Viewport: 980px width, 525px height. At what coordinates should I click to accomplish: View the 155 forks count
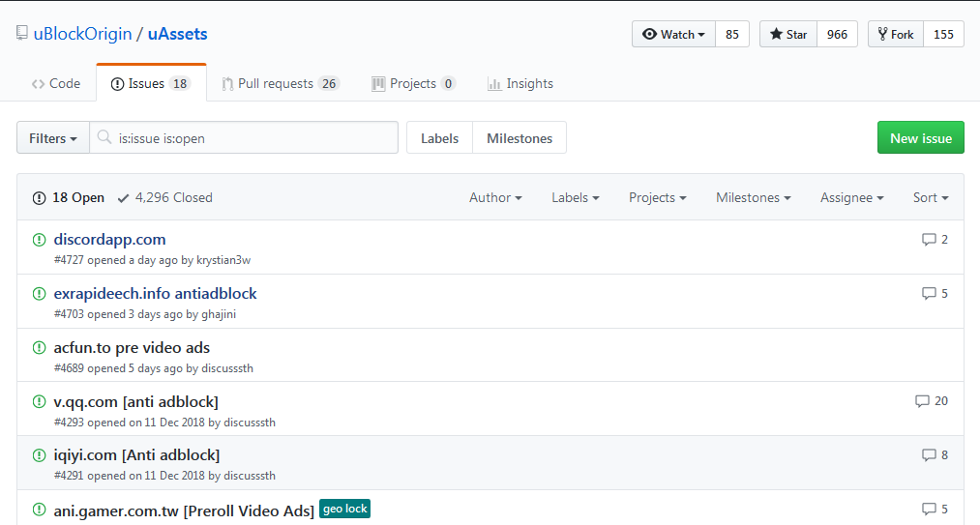point(943,35)
